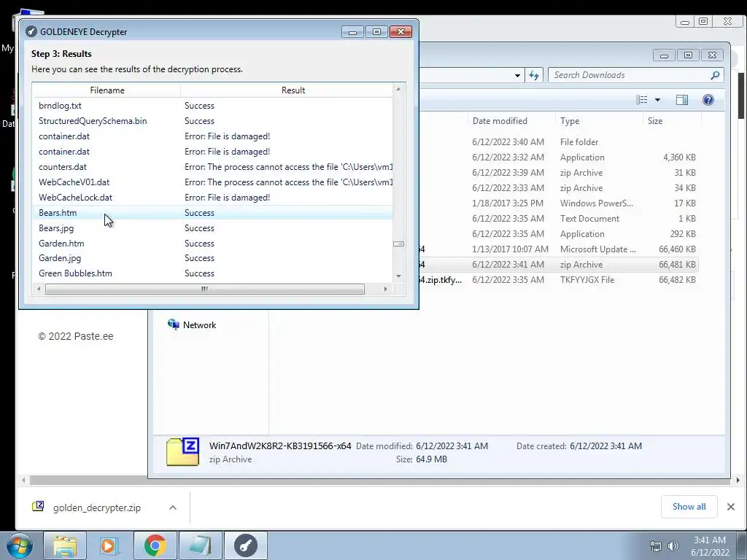Select the Windows PowerShell file row 17 KB
This screenshot has width=747, height=560.
tap(558, 203)
